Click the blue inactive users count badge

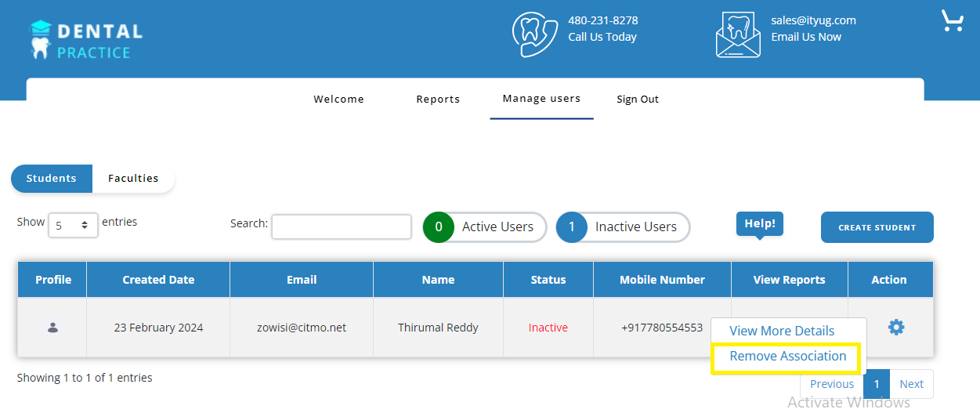point(572,227)
